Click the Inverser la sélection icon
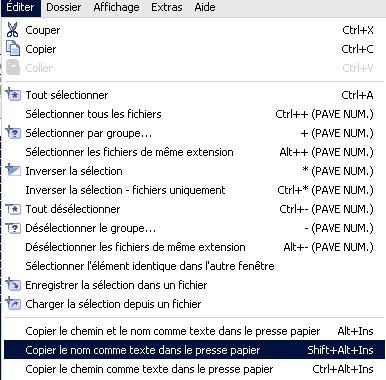Viewport: 386px width, 380px height. click(x=13, y=170)
